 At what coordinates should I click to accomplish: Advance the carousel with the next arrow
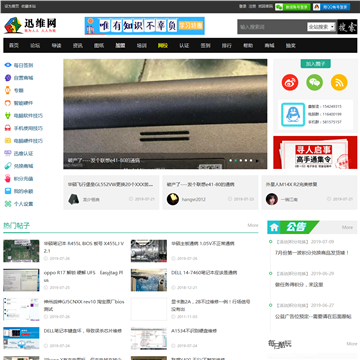coord(257,161)
